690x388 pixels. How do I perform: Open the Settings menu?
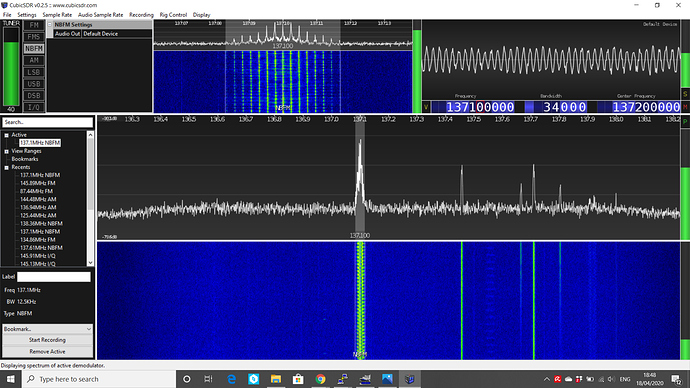point(27,15)
